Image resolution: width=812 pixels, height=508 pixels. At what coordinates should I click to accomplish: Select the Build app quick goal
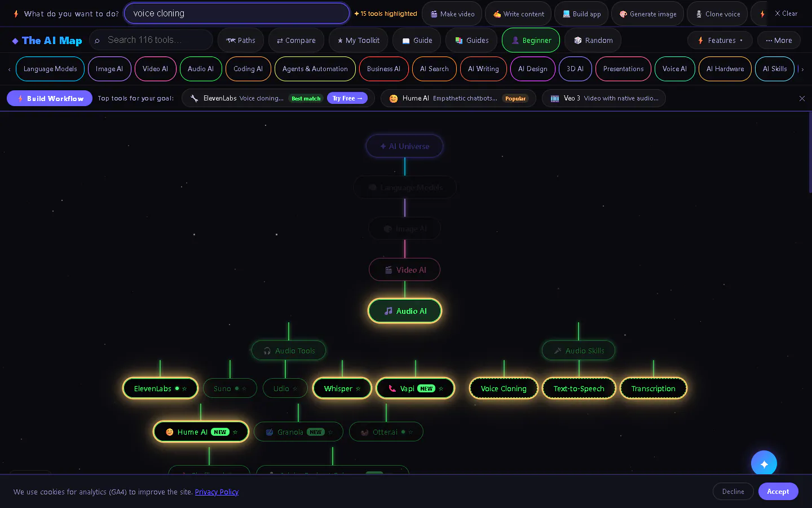point(581,14)
